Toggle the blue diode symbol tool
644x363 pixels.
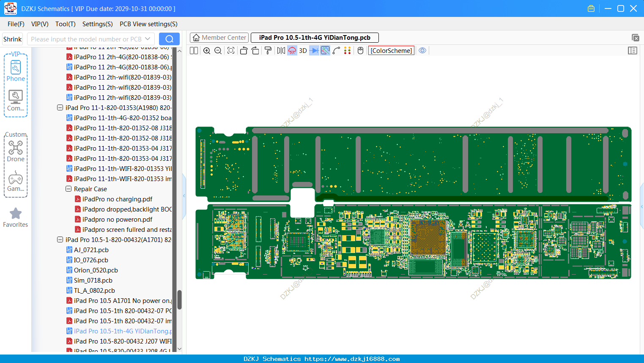tap(314, 51)
